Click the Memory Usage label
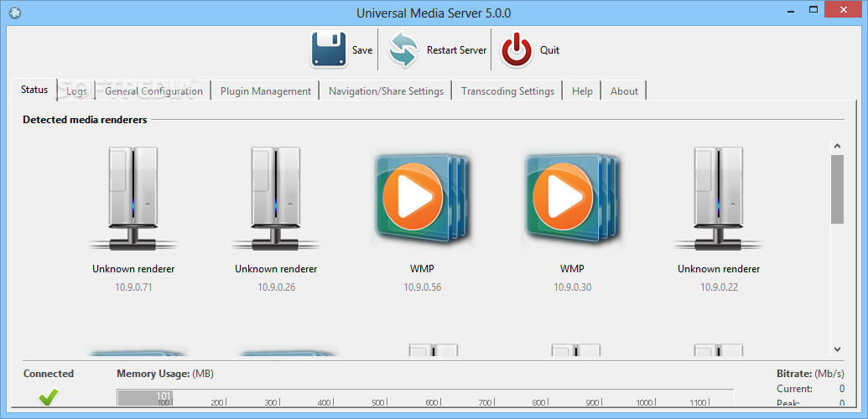This screenshot has height=419, width=868. (x=165, y=374)
